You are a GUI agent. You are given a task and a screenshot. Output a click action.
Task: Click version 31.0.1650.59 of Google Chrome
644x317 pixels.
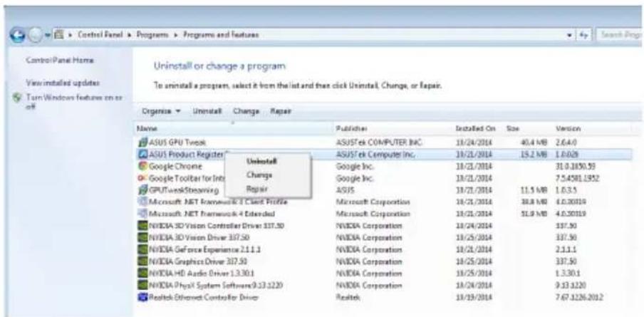tap(576, 166)
